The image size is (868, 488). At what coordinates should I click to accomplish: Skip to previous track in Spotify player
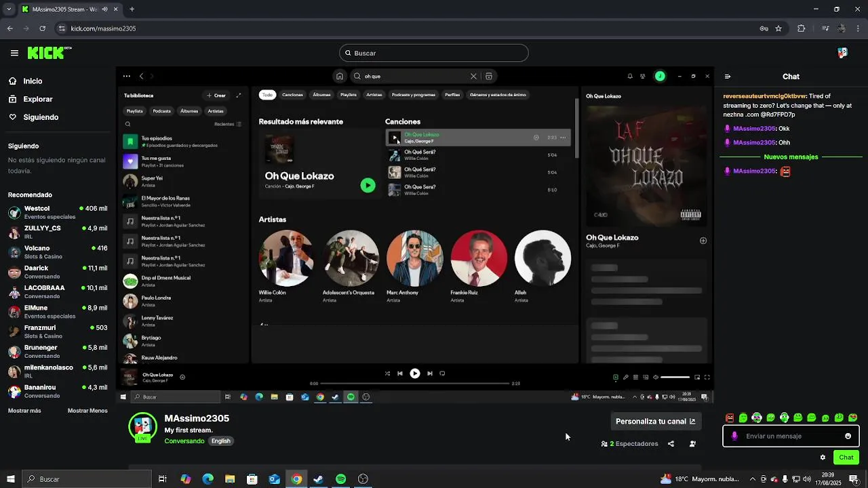[x=400, y=373]
